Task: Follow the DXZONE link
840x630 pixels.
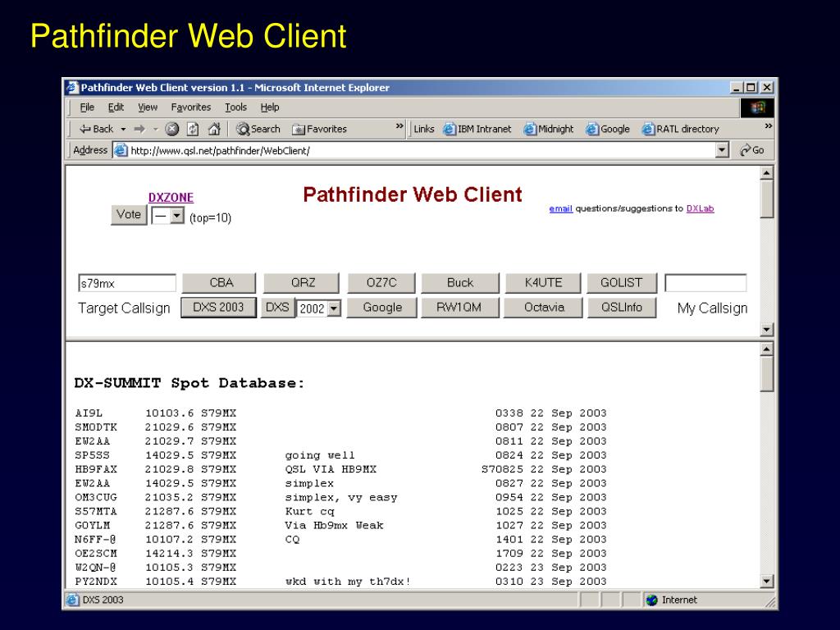Action: [x=171, y=197]
